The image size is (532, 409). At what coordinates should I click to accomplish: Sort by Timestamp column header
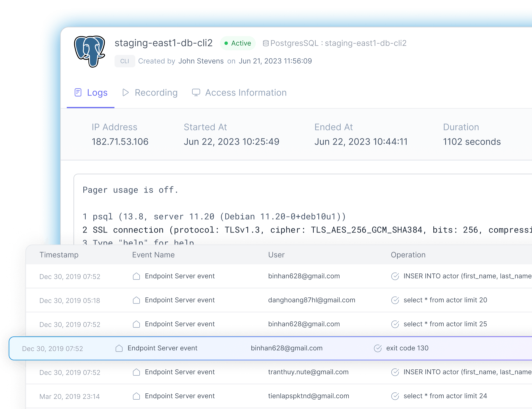point(59,255)
